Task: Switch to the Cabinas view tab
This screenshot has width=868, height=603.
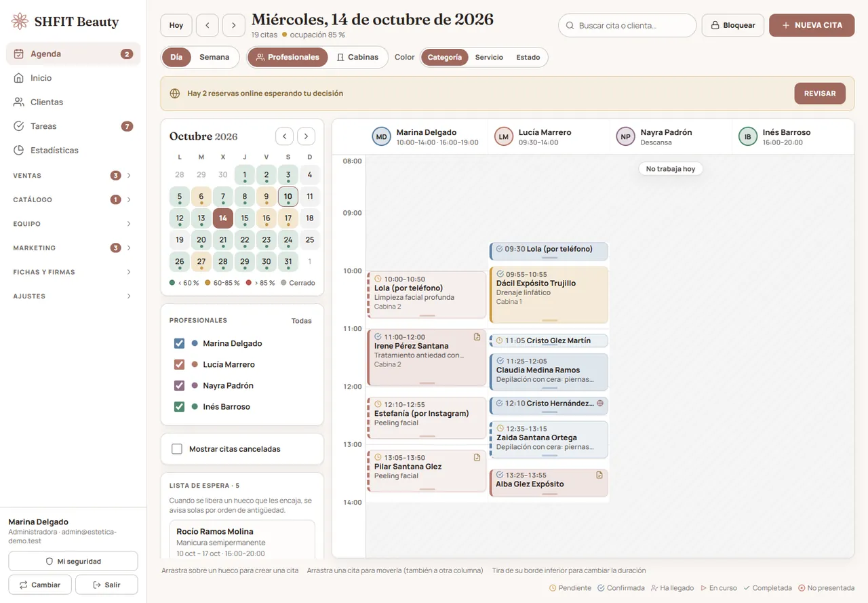Action: point(358,57)
